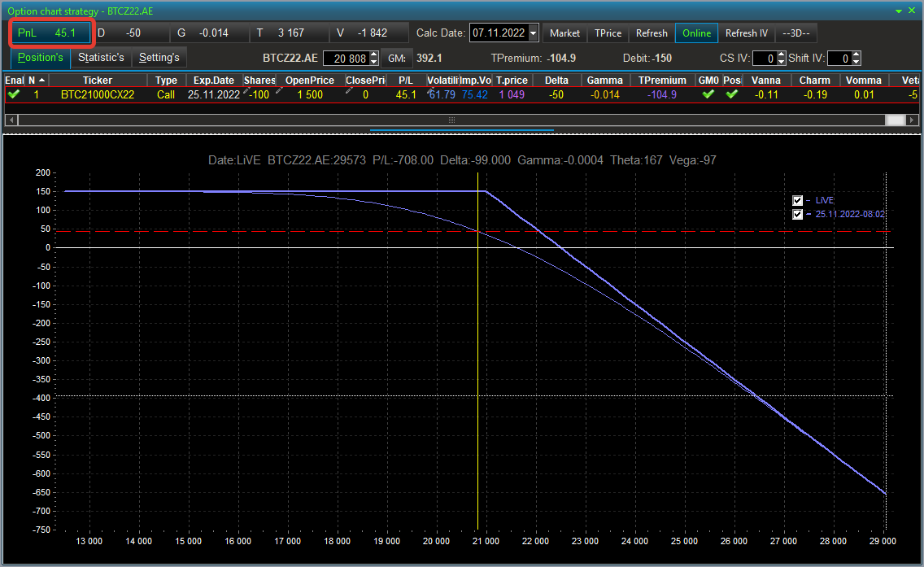Click the Market button

564,33
